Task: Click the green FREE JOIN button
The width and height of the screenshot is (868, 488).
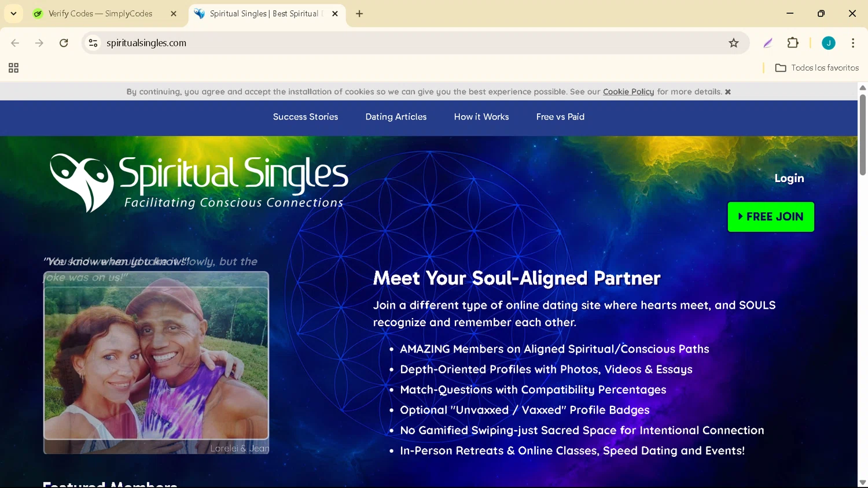Action: tap(771, 217)
